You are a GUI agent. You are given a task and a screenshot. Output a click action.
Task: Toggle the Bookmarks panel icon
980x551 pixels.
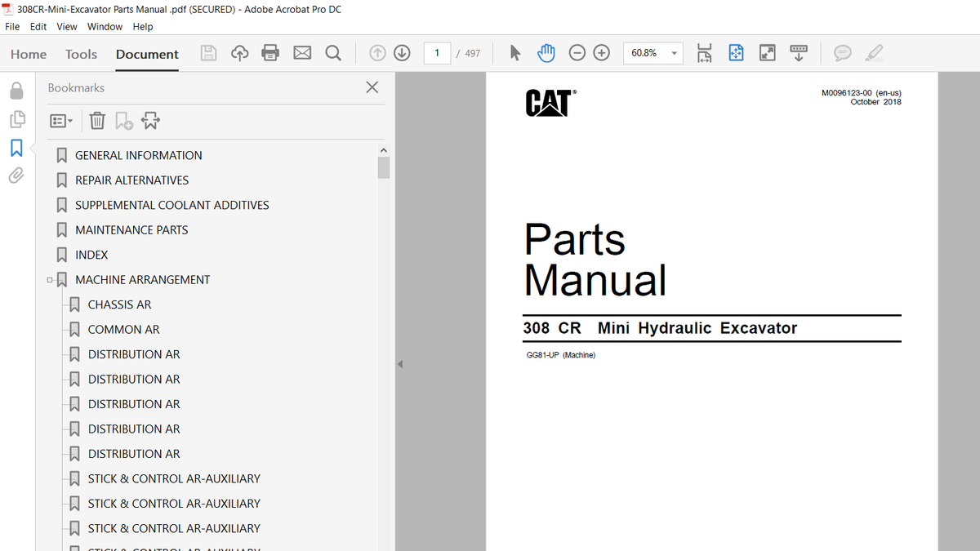16,148
